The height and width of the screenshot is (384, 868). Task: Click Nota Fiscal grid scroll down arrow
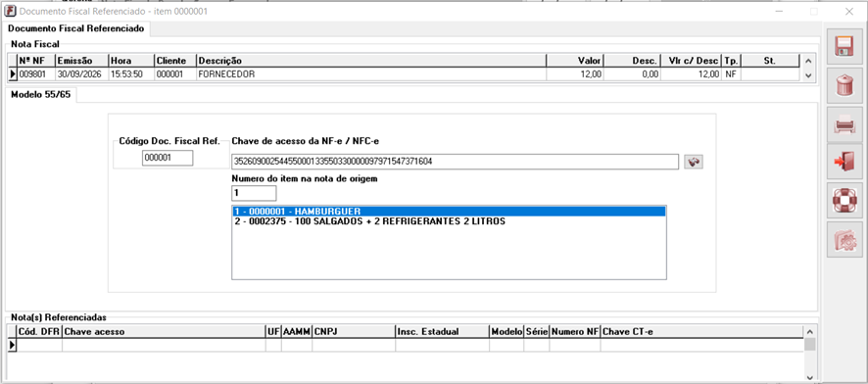click(807, 75)
